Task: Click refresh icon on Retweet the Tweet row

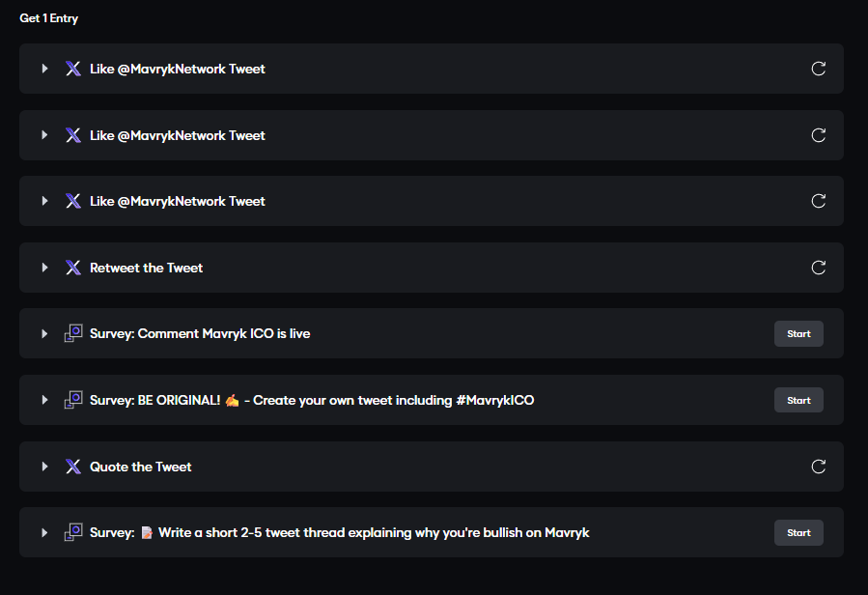Action: (x=818, y=268)
